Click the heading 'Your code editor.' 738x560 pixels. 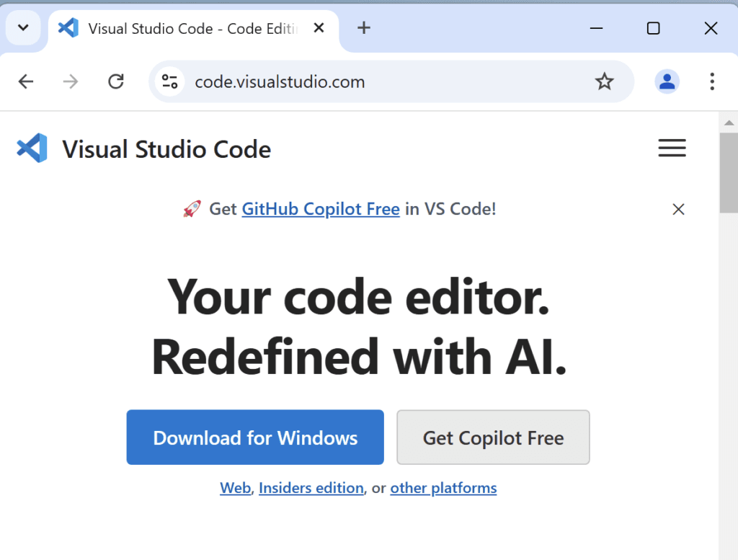click(x=358, y=298)
